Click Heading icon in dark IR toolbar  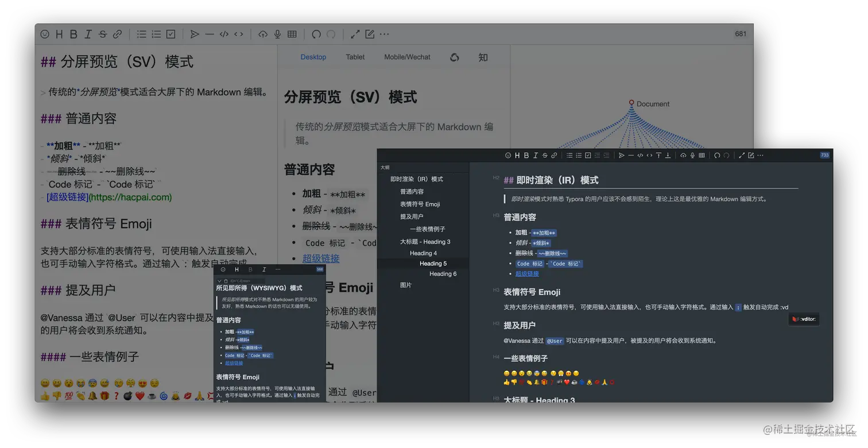(517, 155)
